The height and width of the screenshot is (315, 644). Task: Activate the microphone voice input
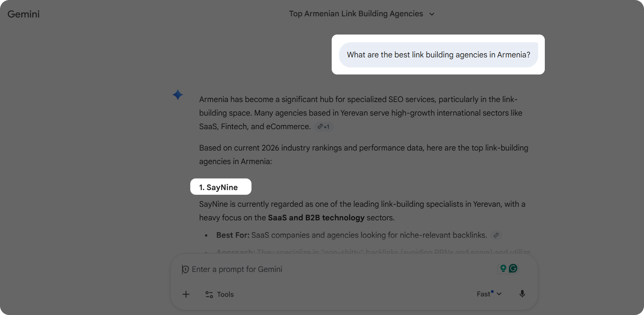click(x=522, y=294)
